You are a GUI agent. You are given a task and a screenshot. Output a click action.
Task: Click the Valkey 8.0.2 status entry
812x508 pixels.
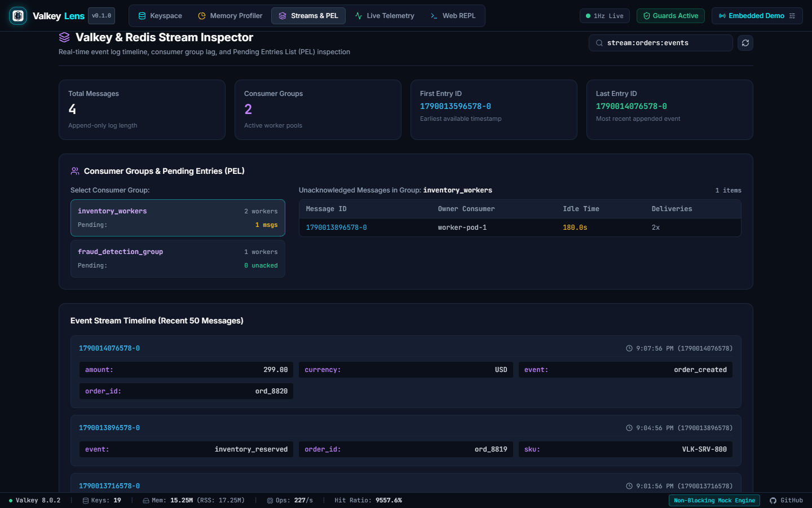[34, 500]
